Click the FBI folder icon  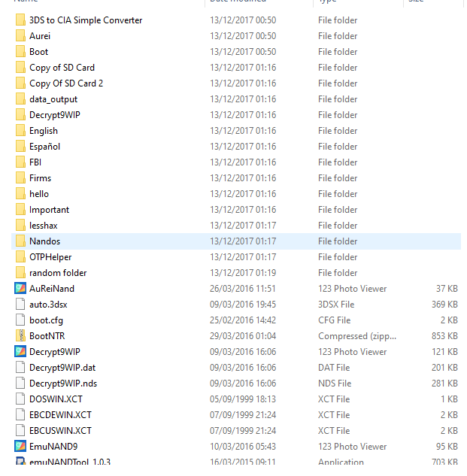20,162
